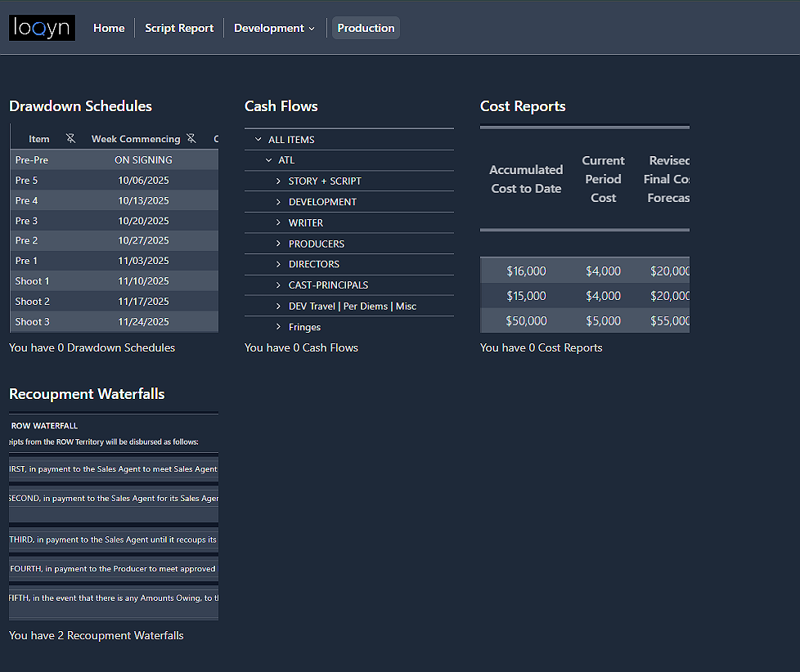
Task: Expand the WRITER category
Action: pyautogui.click(x=278, y=222)
